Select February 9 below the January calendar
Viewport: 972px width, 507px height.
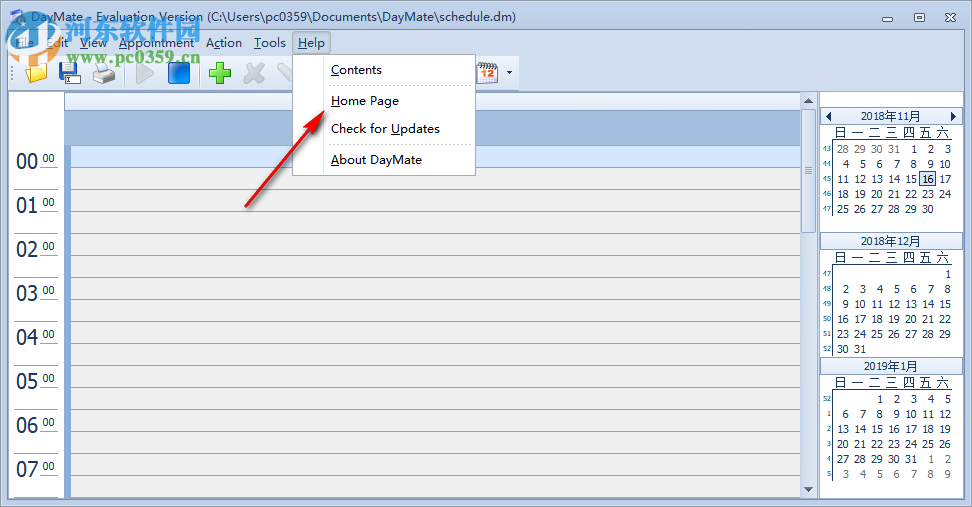coord(948,474)
